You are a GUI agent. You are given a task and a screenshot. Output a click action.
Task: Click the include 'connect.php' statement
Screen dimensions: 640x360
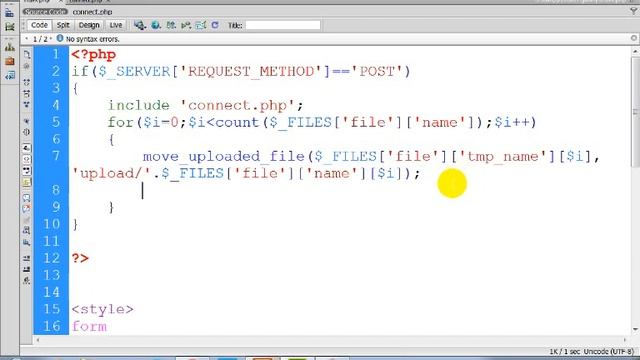pyautogui.click(x=205, y=105)
